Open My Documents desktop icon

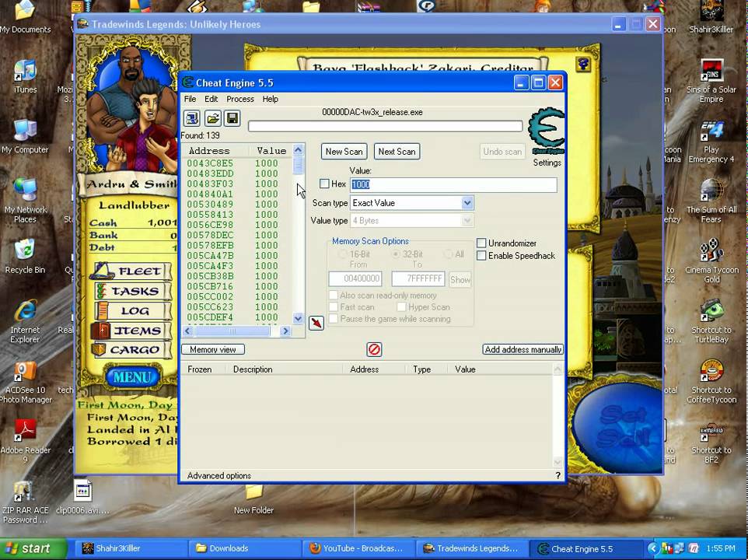coord(25,17)
